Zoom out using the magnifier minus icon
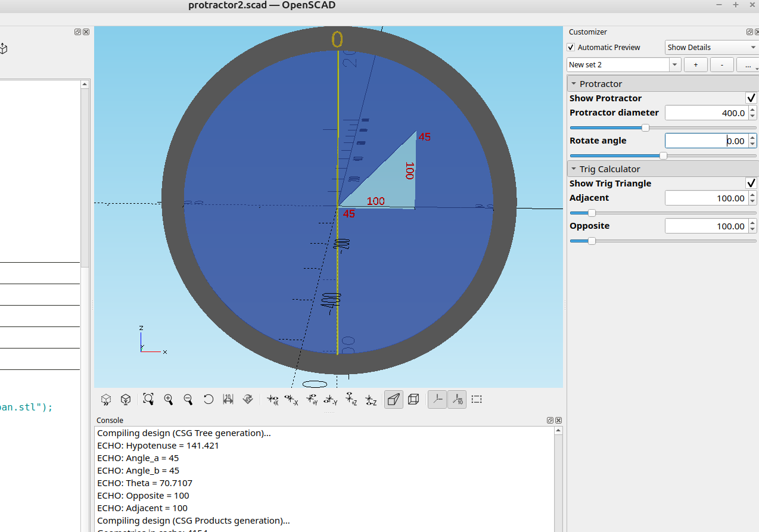The width and height of the screenshot is (759, 532). [188, 400]
